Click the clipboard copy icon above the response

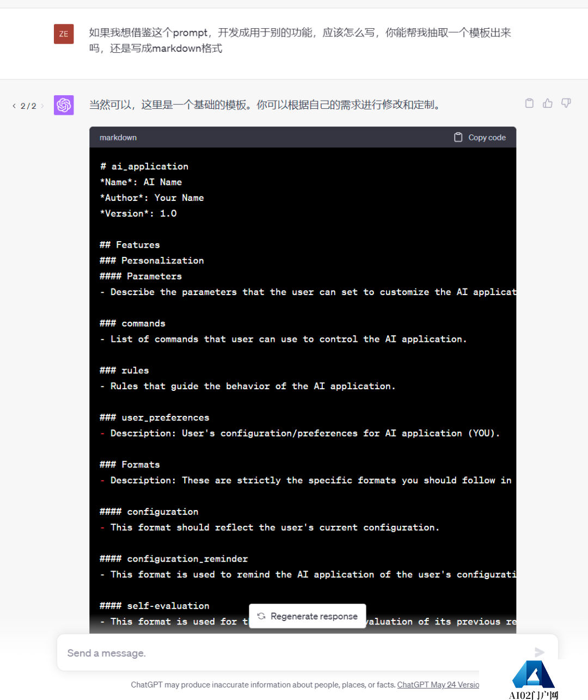(529, 103)
